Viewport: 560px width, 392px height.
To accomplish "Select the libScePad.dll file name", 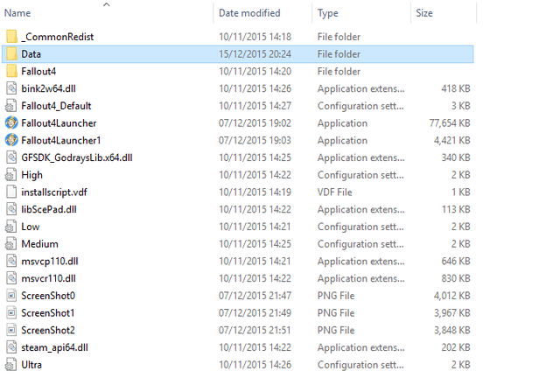I will 49,209.
